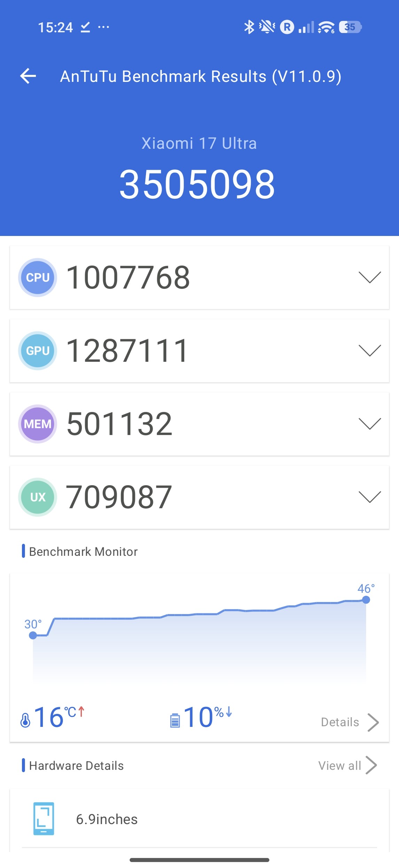This screenshot has width=399, height=868.
Task: Expand the CPU score details chevron
Action: (369, 277)
